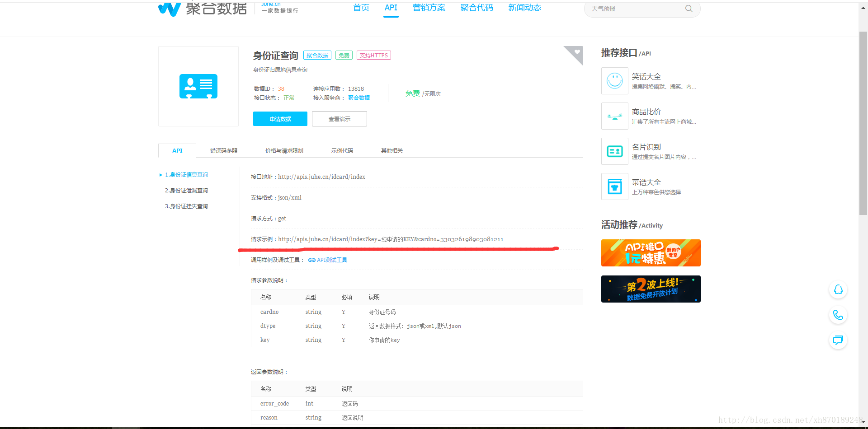Click the API接口1元特惠 banner
868x429 pixels.
[x=651, y=253]
